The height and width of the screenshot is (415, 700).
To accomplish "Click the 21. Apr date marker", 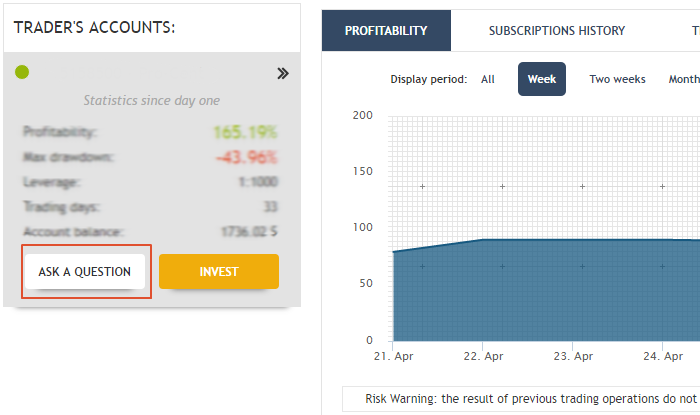I will 393,356.
